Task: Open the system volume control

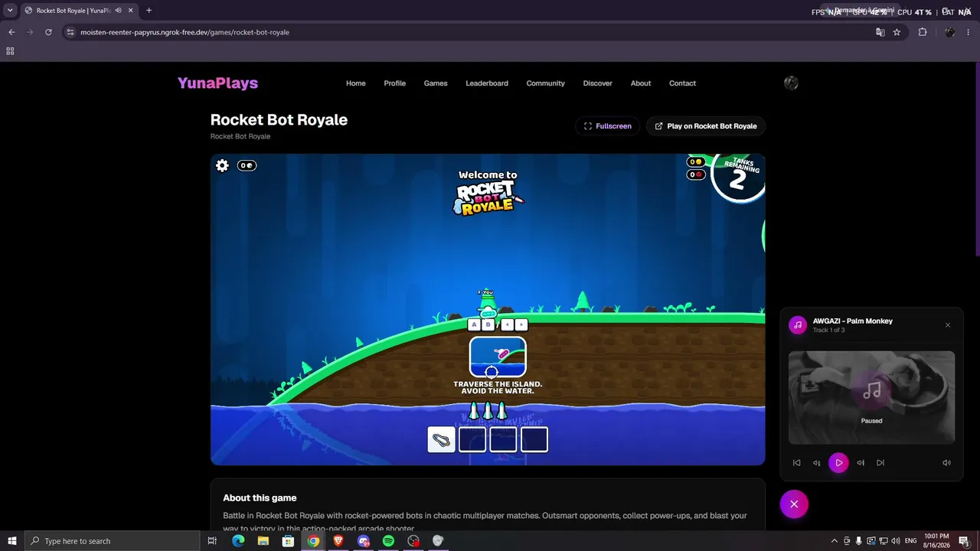Action: pos(895,541)
